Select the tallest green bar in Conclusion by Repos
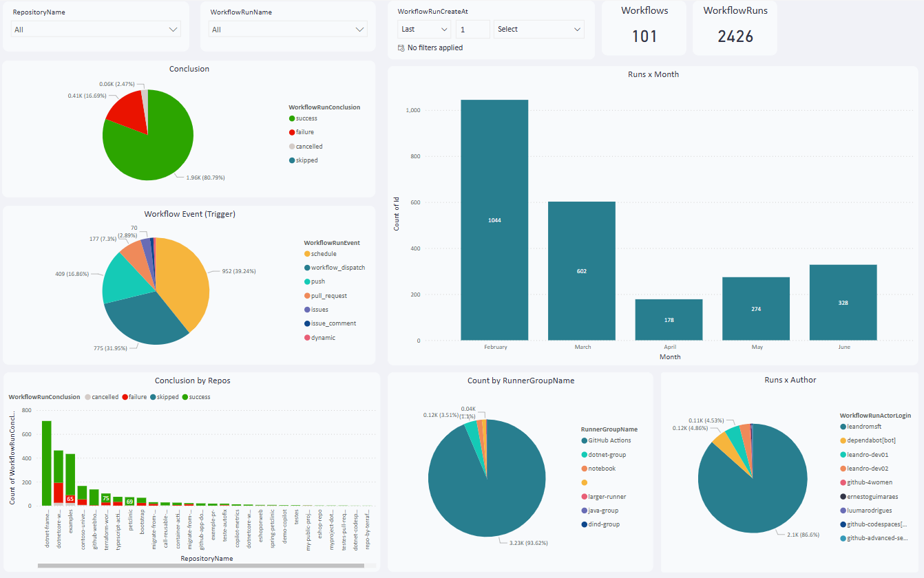This screenshot has height=578, width=924. (x=47, y=463)
